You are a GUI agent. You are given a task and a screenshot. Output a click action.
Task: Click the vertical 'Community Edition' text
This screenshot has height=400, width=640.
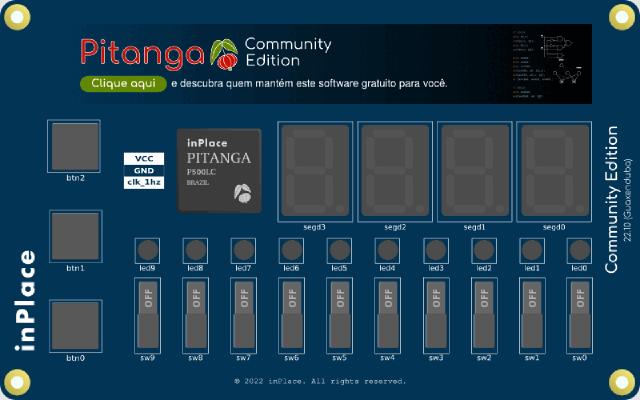click(611, 199)
